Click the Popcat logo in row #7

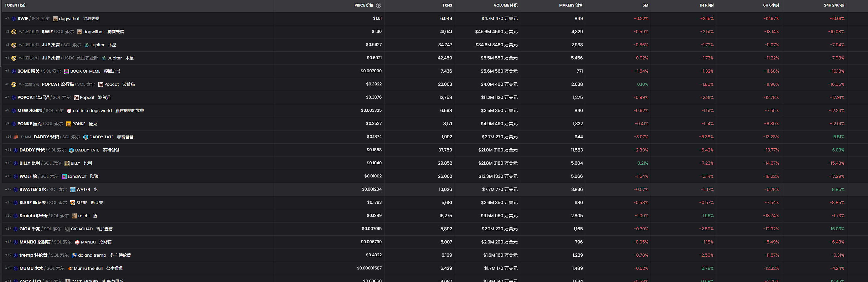[x=76, y=98]
